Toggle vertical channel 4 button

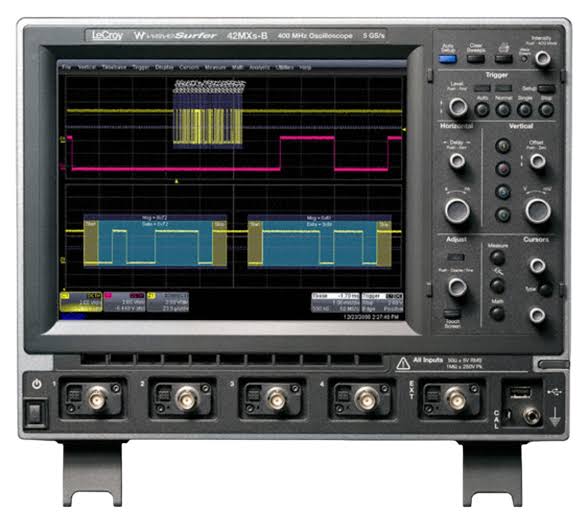click(x=503, y=215)
